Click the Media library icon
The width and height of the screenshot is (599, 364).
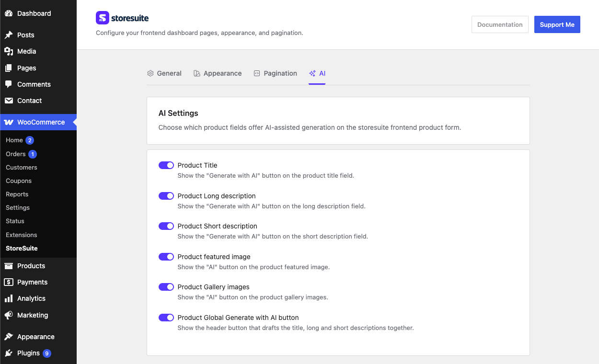tap(9, 51)
